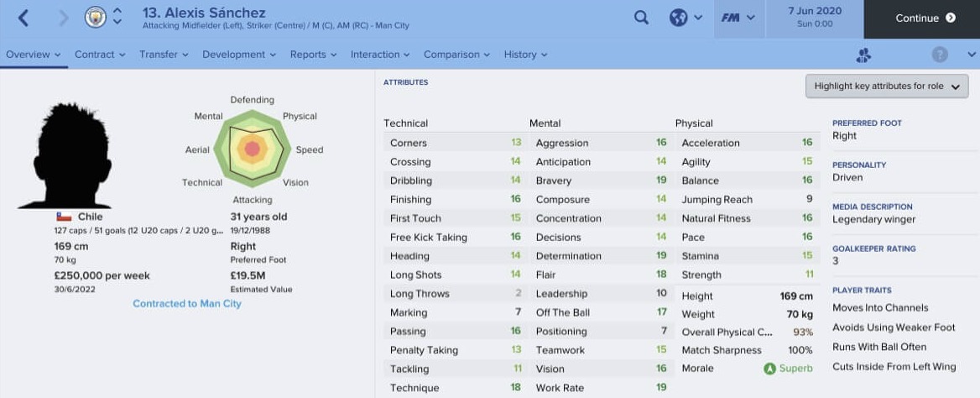This screenshot has width=980, height=398.
Task: Step to next player with down chevron
Action: pyautogui.click(x=117, y=24)
